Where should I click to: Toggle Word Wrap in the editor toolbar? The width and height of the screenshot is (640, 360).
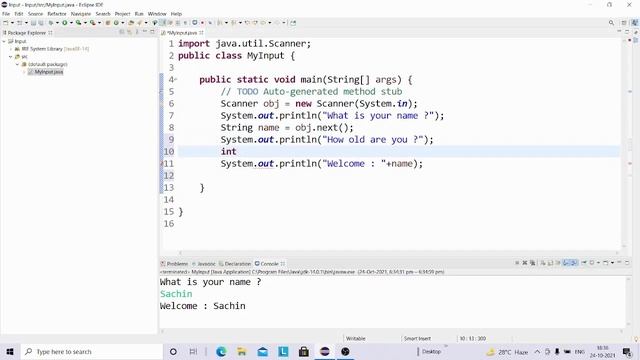(x=170, y=23)
